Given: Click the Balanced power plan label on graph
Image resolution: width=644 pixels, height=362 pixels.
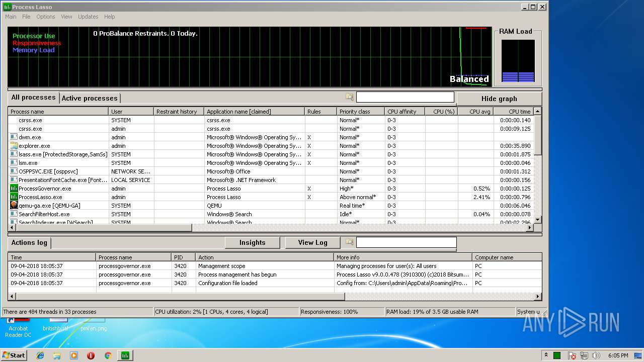Looking at the screenshot, I should tap(469, 79).
